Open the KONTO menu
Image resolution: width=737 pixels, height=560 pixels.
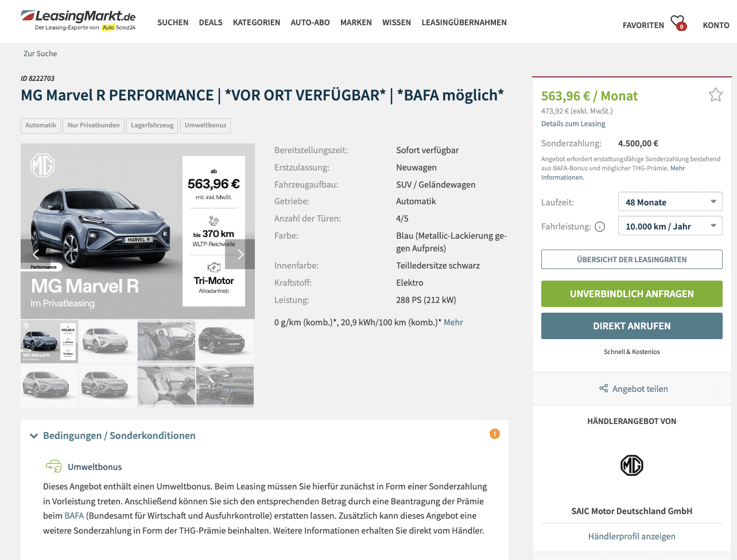pos(716,25)
